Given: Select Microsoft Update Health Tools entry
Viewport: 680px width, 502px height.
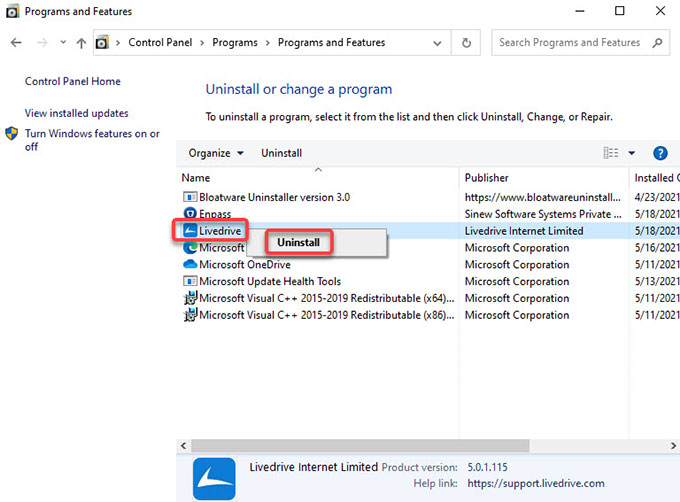Looking at the screenshot, I should pyautogui.click(x=270, y=281).
